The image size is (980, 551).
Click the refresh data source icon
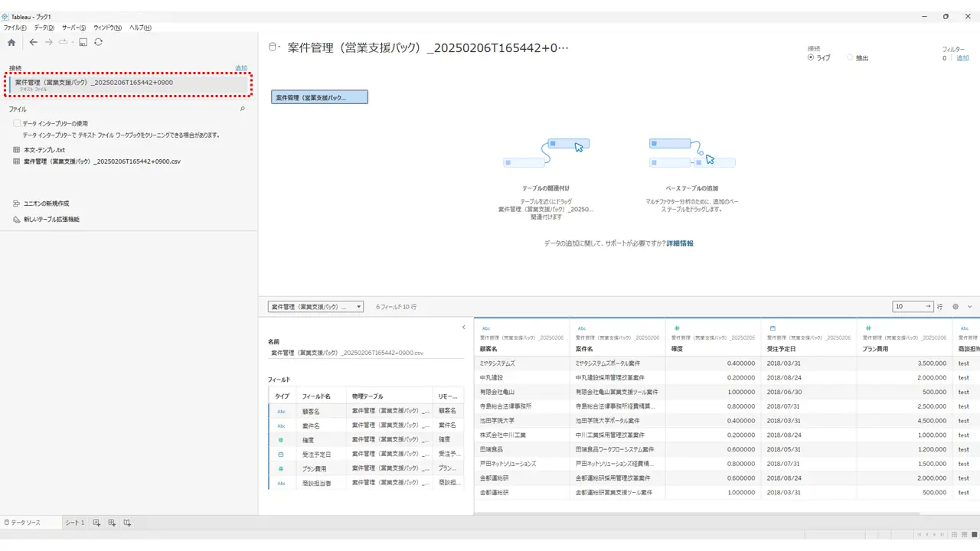coord(98,42)
